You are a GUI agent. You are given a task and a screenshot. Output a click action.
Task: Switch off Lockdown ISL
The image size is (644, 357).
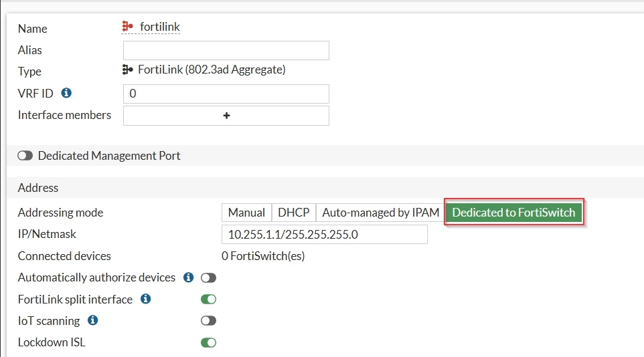point(208,342)
